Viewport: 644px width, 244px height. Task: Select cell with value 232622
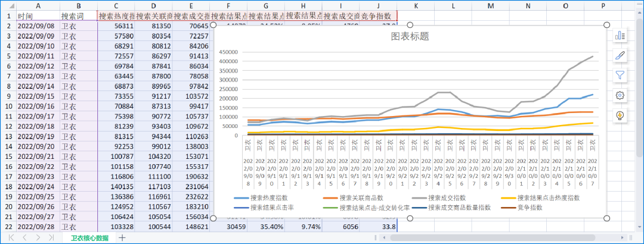tap(191, 196)
